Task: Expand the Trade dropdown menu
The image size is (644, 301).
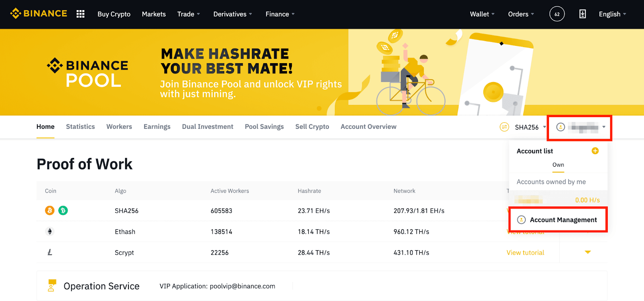Action: tap(188, 14)
